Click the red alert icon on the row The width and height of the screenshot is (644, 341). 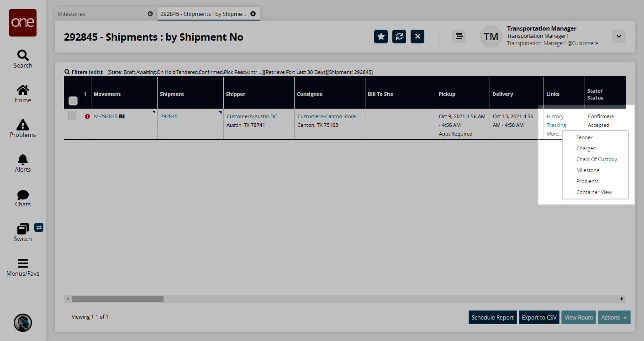[x=87, y=116]
